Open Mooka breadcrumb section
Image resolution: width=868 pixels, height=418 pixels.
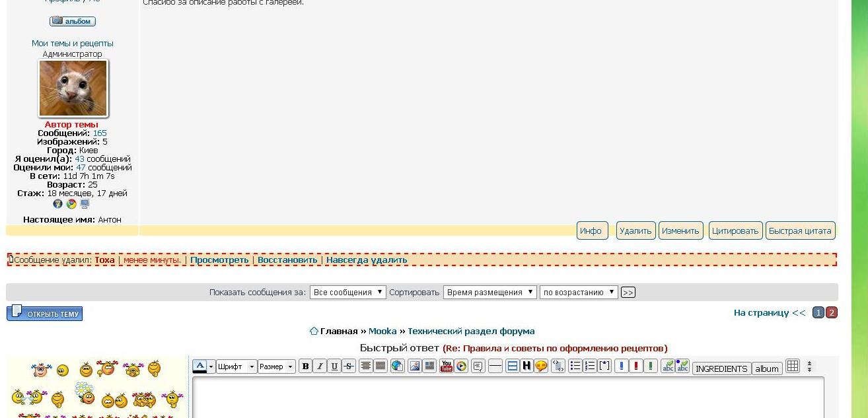tap(382, 331)
